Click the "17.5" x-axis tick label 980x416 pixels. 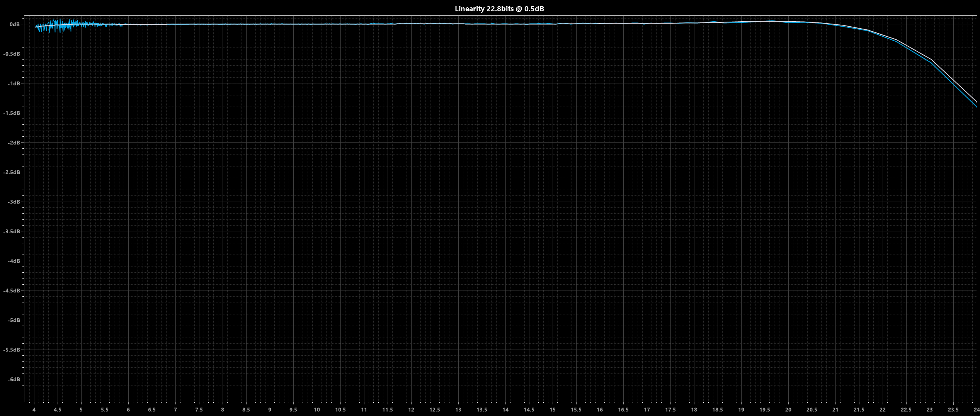point(670,410)
